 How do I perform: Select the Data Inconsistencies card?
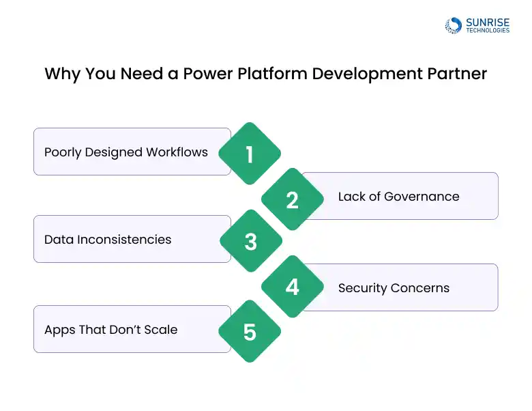(132, 239)
